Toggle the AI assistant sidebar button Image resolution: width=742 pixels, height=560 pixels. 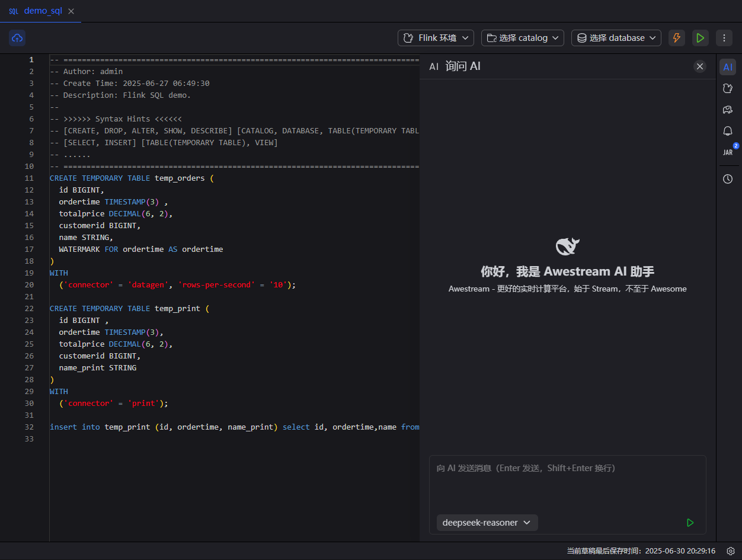point(728,67)
